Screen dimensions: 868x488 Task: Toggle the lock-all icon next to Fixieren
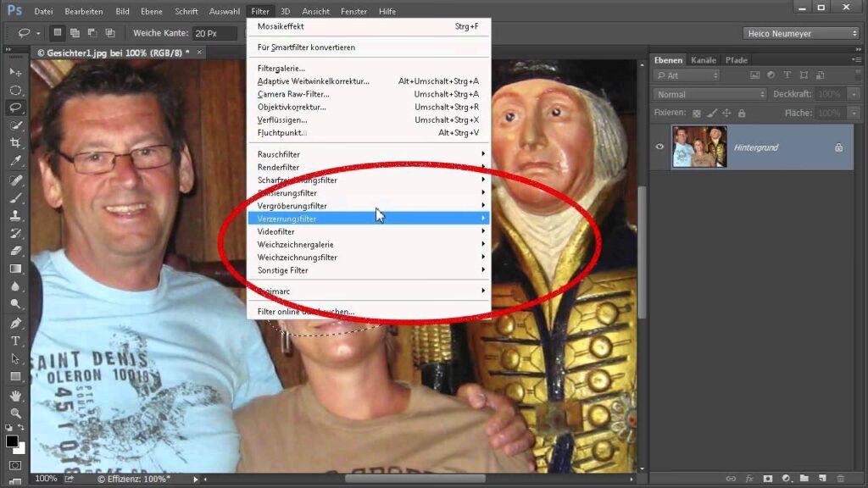coord(742,113)
